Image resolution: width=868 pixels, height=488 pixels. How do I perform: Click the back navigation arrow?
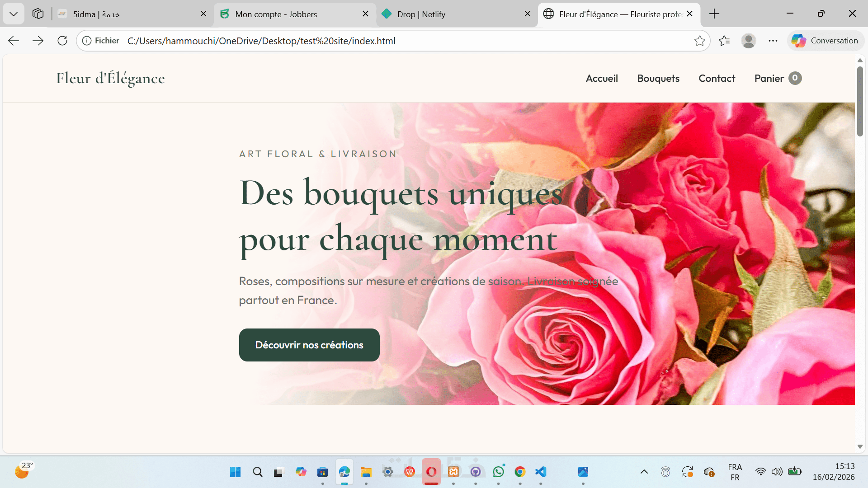(x=14, y=41)
